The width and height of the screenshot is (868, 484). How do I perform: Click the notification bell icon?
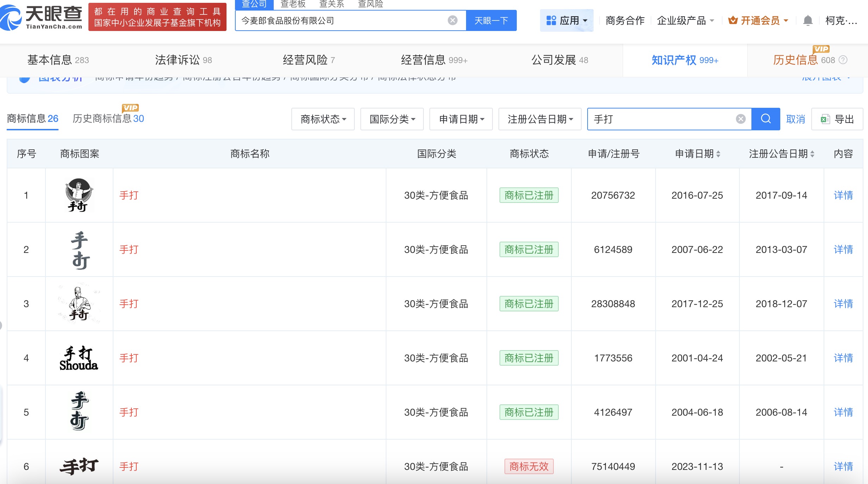coord(807,20)
